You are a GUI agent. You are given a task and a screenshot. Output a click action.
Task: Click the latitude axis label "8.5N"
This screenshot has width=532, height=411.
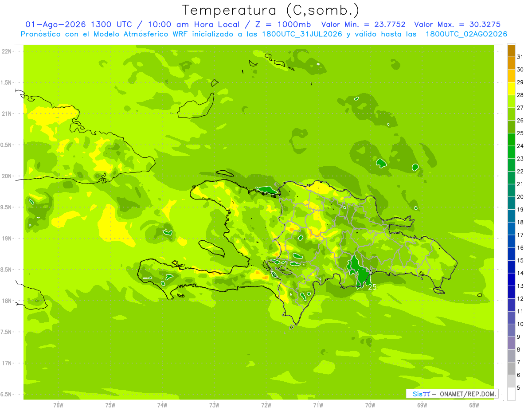pyautogui.click(x=7, y=270)
